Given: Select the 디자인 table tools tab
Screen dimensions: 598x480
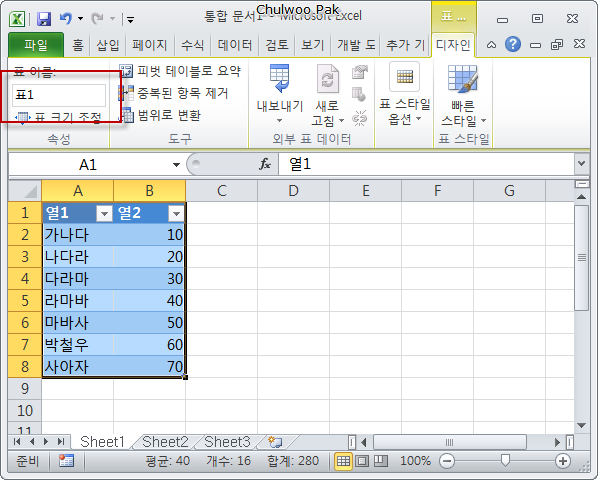Looking at the screenshot, I should click(453, 45).
